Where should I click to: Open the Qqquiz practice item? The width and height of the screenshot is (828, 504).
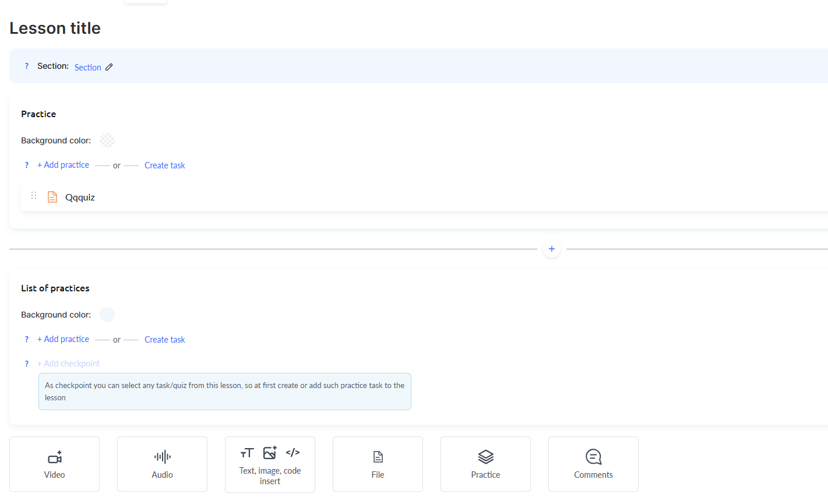click(80, 198)
